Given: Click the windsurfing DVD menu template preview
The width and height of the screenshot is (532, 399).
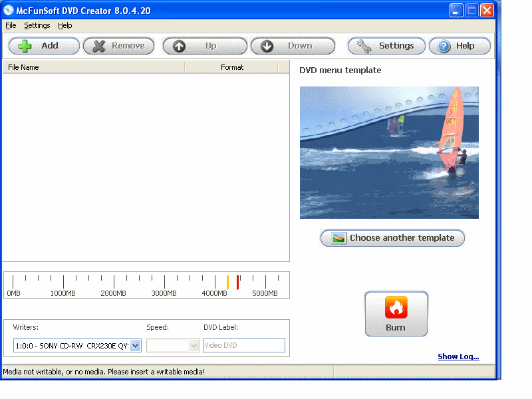Looking at the screenshot, I should [x=389, y=152].
